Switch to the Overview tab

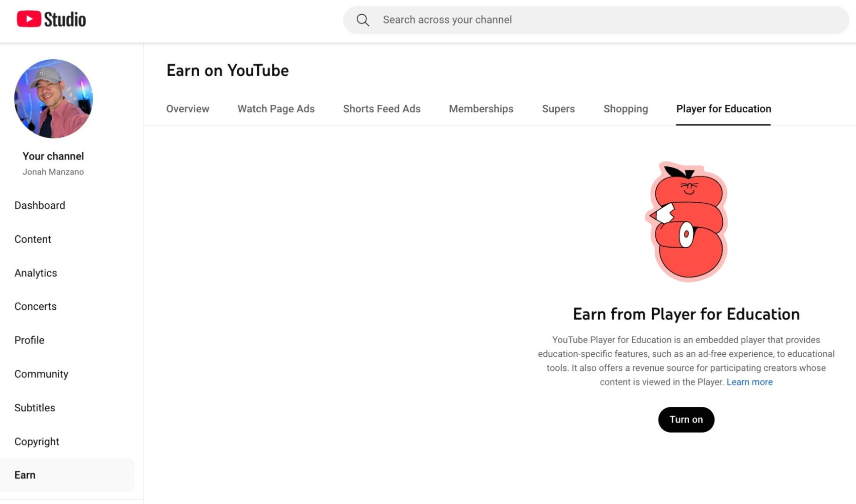coord(188,109)
